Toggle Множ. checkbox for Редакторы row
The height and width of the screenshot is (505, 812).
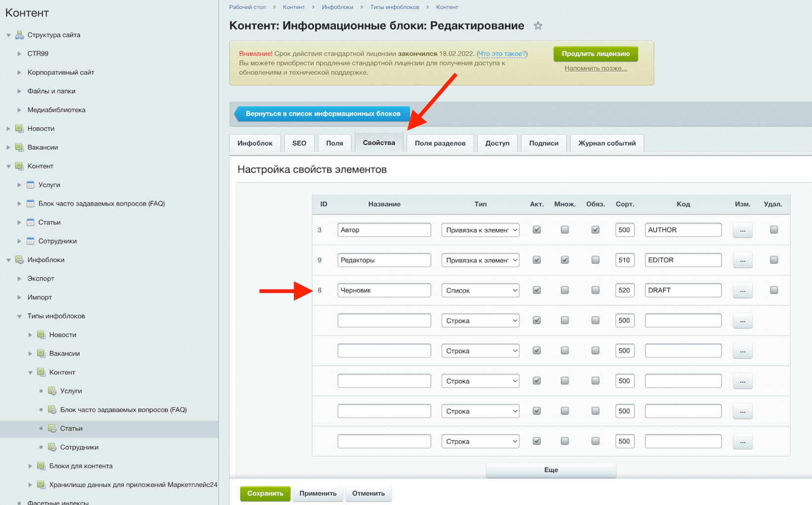(x=565, y=260)
